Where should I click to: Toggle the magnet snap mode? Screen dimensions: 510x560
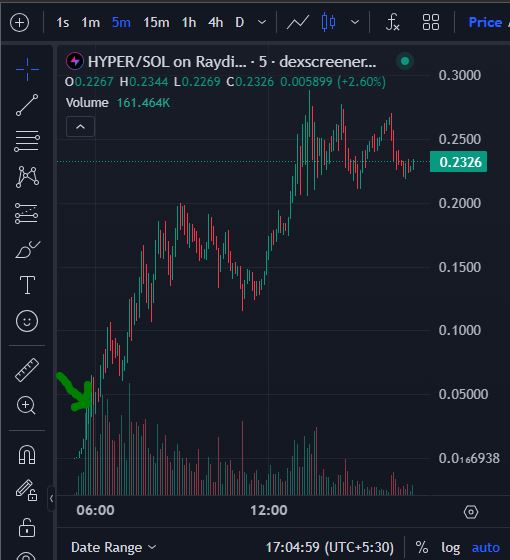click(27, 455)
